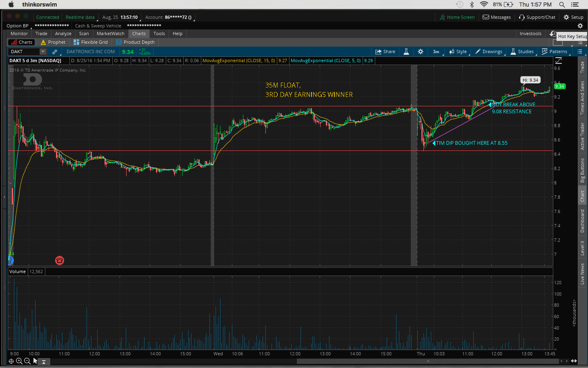Click the Bluetooth icon in menu bar
This screenshot has height=368, width=588.
point(472,4)
